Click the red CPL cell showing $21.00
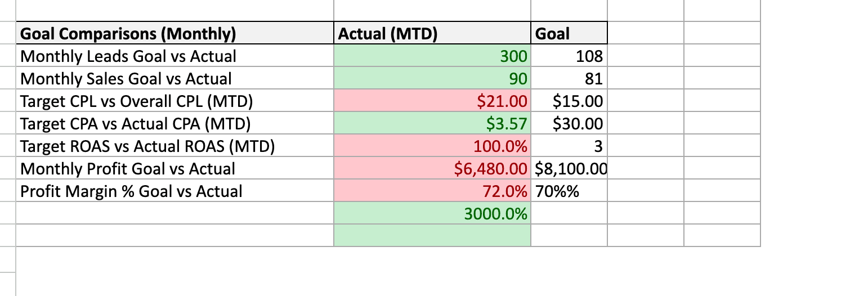 pos(432,101)
